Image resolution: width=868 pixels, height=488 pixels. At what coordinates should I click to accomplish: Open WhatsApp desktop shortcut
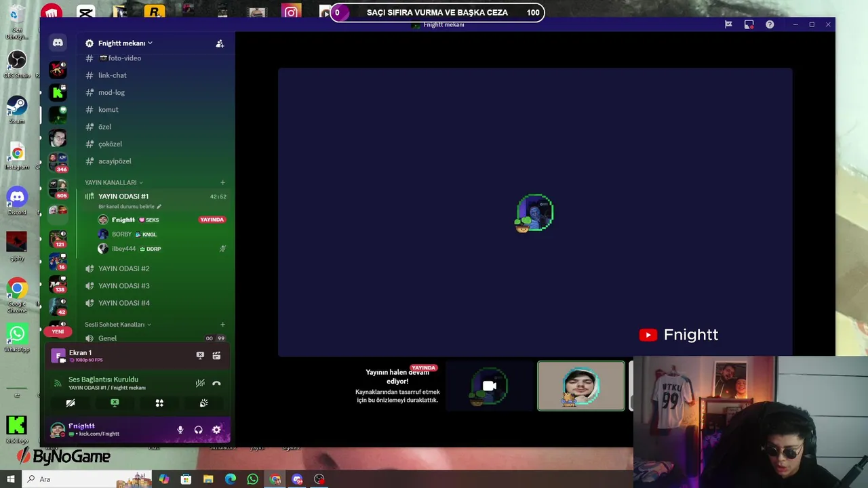(x=17, y=338)
